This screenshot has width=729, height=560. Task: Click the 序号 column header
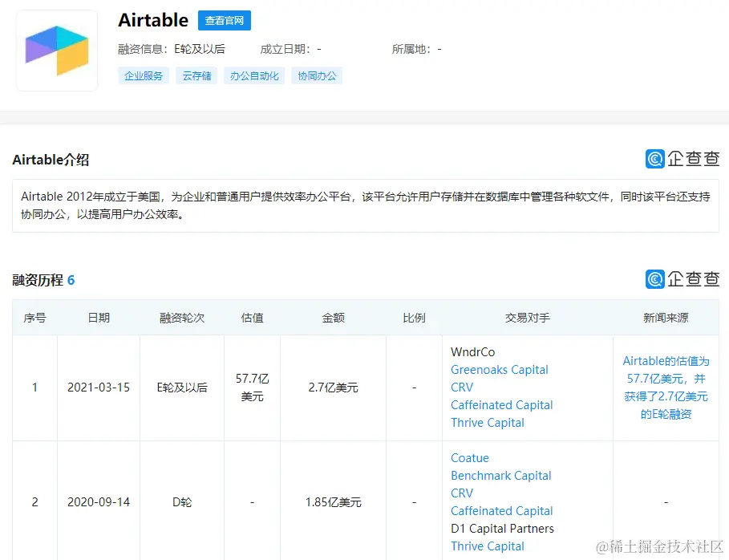(x=34, y=318)
